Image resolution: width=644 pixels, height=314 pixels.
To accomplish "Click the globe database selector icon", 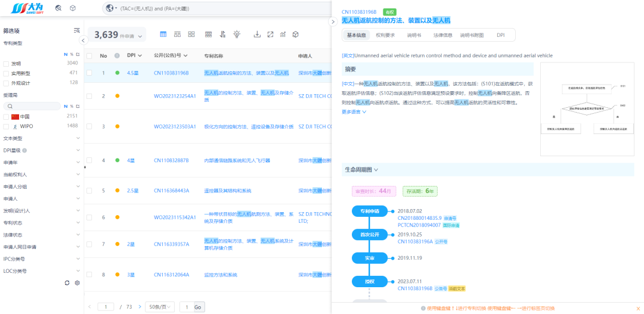I will coord(109,8).
